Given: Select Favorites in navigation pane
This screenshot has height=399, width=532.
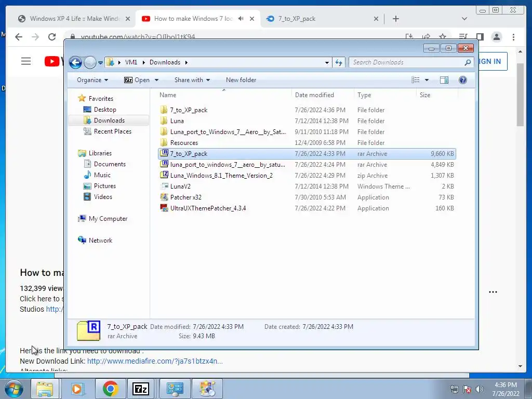Looking at the screenshot, I should point(101,98).
